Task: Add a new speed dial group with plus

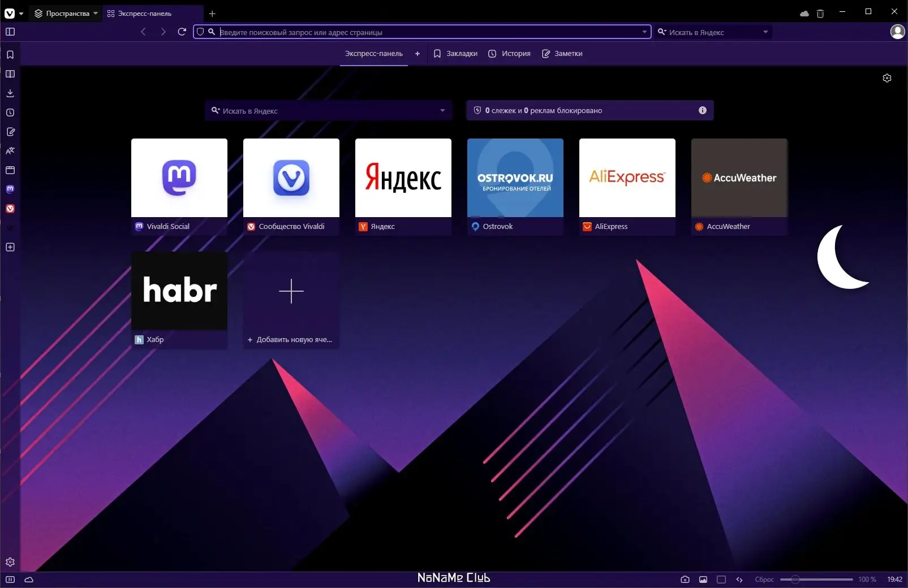Action: tap(418, 54)
